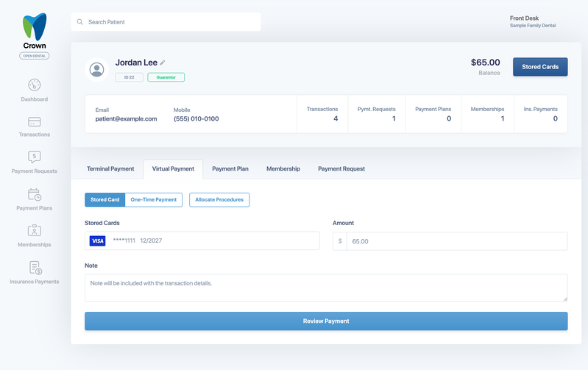Viewport: 588px width, 370px height.
Task: Open the Payment Plans count tile
Action: pos(433,114)
